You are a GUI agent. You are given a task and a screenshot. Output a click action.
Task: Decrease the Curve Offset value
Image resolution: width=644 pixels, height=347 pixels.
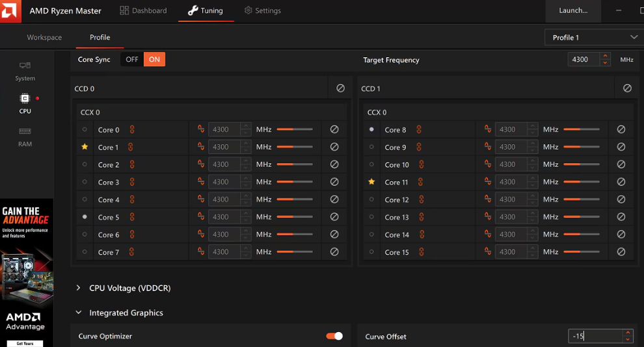point(628,340)
